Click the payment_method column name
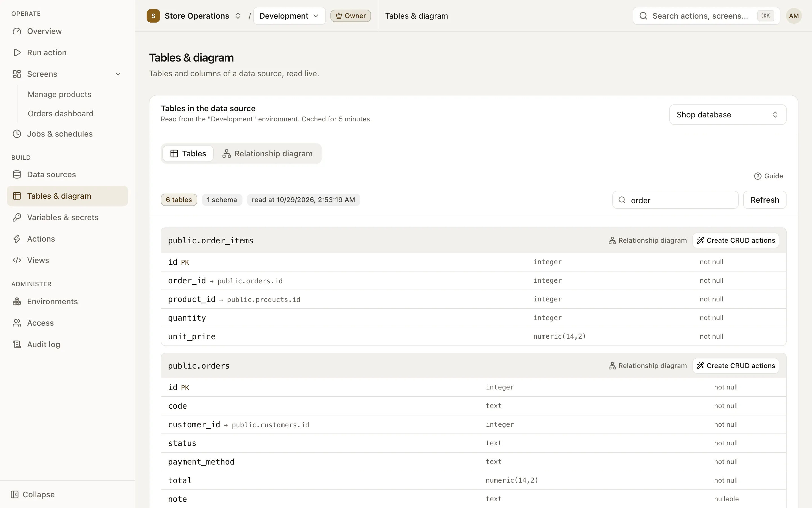The image size is (812, 508). click(x=201, y=462)
